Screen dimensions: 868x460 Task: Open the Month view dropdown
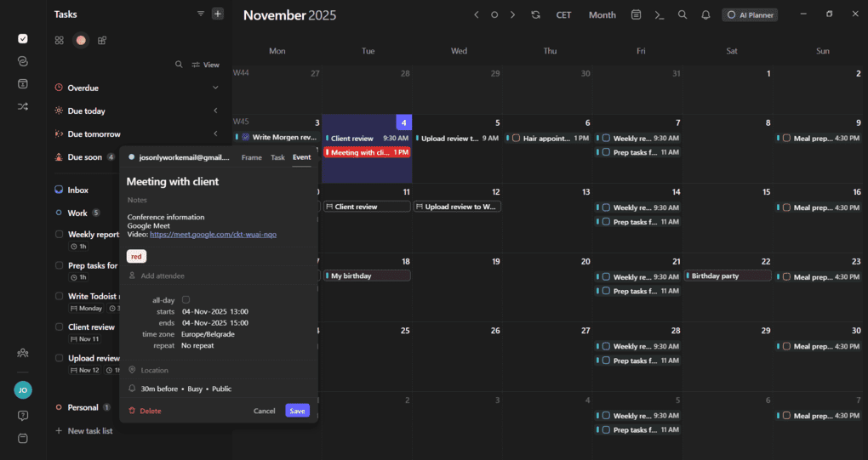[x=602, y=15]
